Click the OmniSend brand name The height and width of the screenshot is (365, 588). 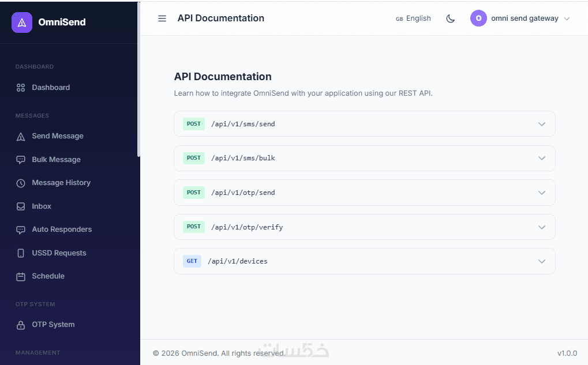[62, 22]
